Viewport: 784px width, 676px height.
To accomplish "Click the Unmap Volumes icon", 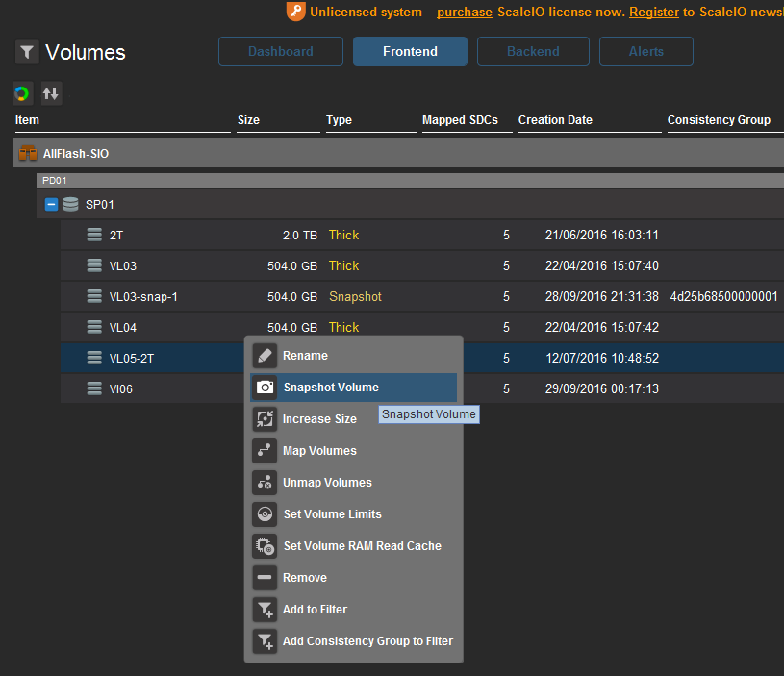I will (265, 483).
